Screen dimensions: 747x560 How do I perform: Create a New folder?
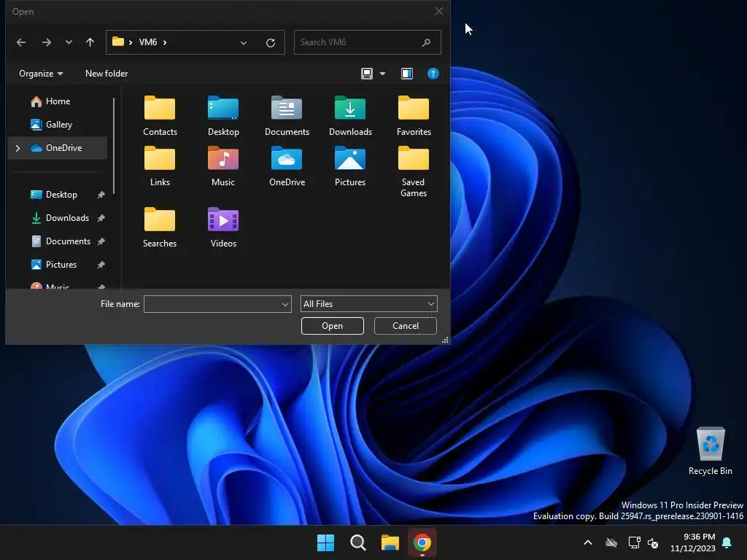point(107,74)
